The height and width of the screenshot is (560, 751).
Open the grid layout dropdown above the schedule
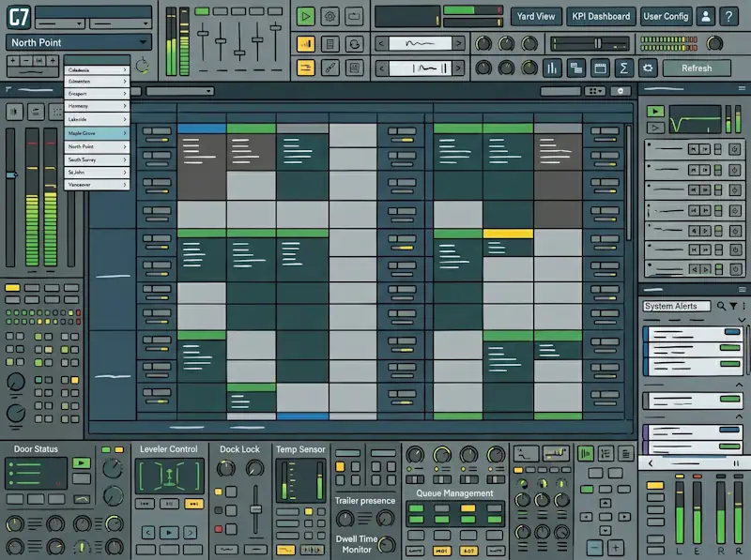tap(595, 91)
